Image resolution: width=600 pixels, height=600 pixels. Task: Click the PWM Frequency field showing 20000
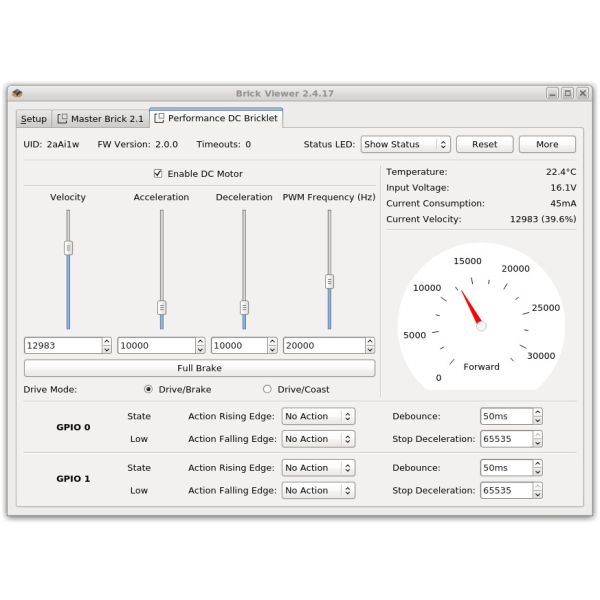324,345
